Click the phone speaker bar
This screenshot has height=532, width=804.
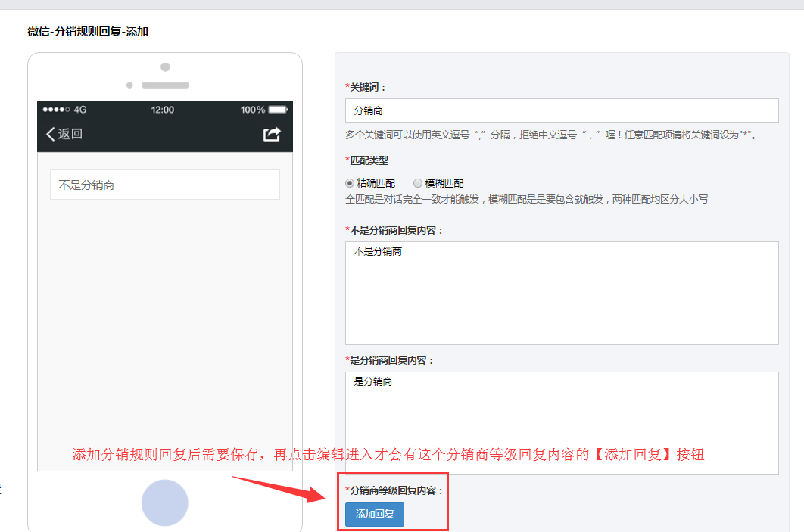[165, 86]
